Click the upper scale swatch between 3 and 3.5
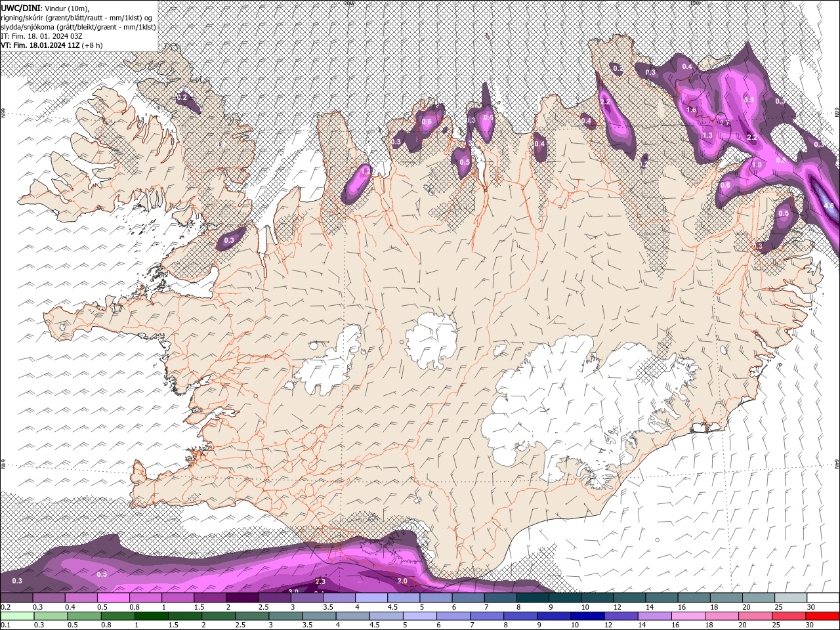The width and height of the screenshot is (840, 630). click(x=306, y=598)
